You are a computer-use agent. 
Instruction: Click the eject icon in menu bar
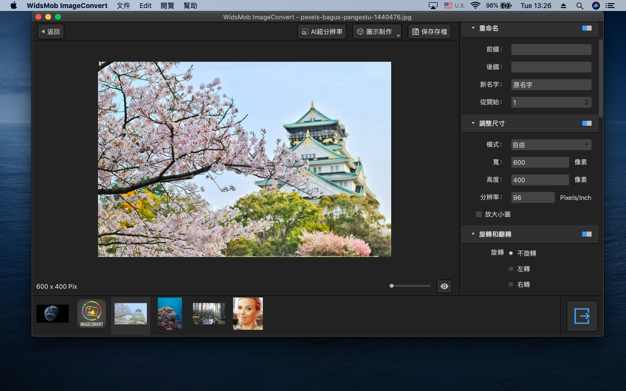click(563, 6)
